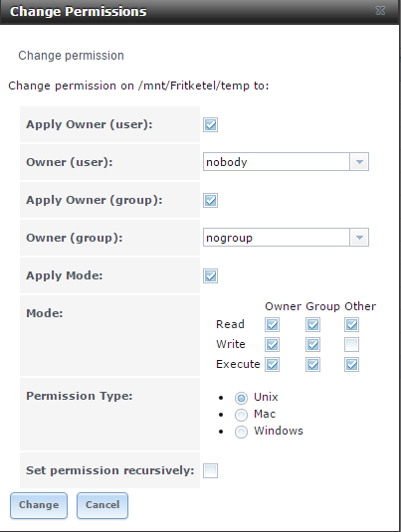The width and height of the screenshot is (401, 532).
Task: Choose Windows permission type radio
Action: 242,432
